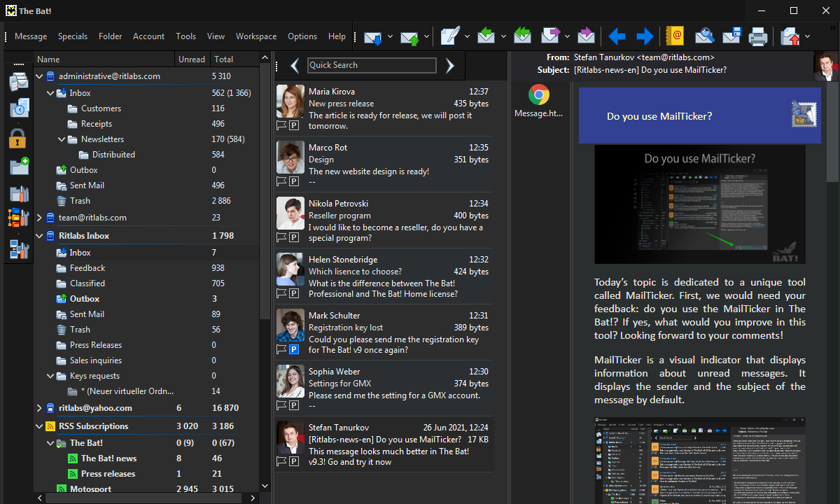Toggle the flag on Nikola Petrovski's message
Image resolution: width=840 pixels, height=504 pixels.
click(281, 237)
